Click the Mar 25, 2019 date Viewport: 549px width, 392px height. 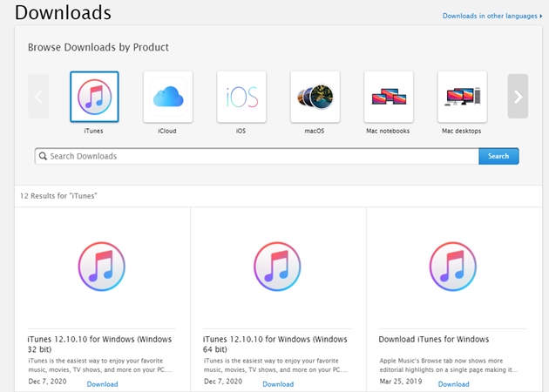(401, 382)
